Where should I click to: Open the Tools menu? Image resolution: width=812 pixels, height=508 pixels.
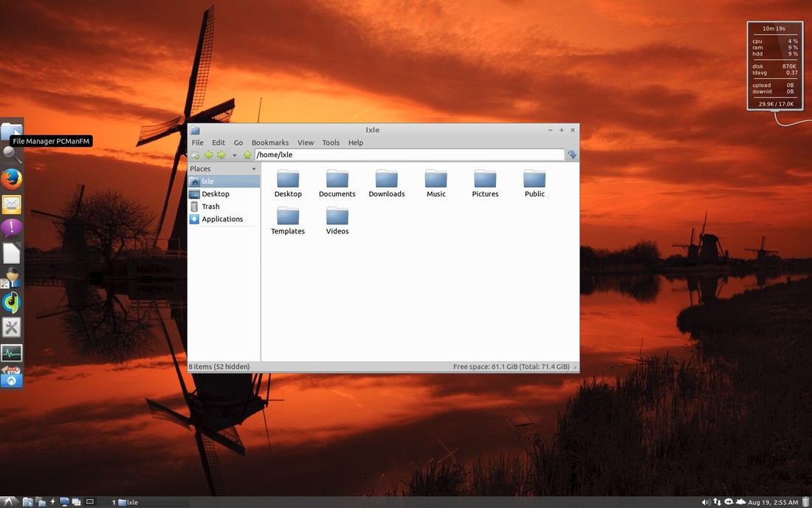331,143
